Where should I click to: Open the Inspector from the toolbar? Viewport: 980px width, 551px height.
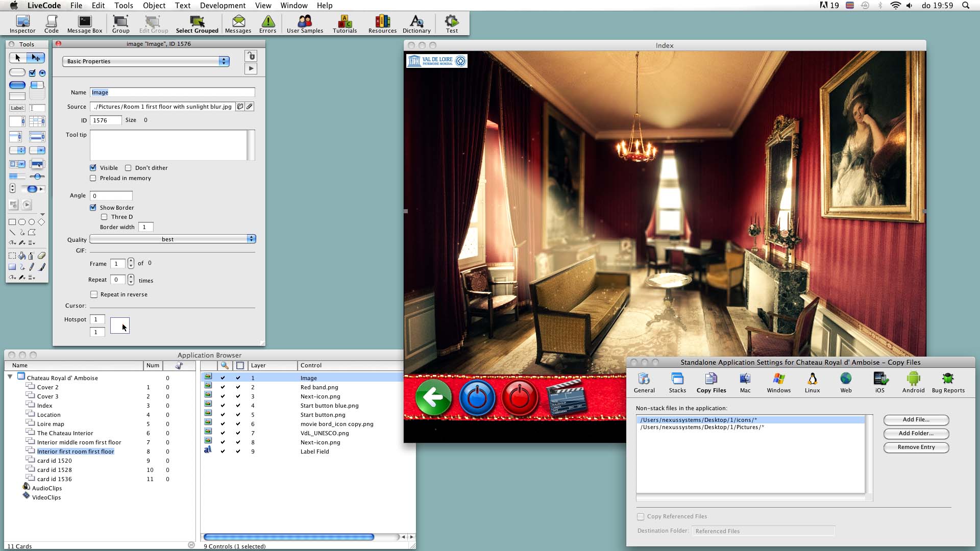pos(22,23)
